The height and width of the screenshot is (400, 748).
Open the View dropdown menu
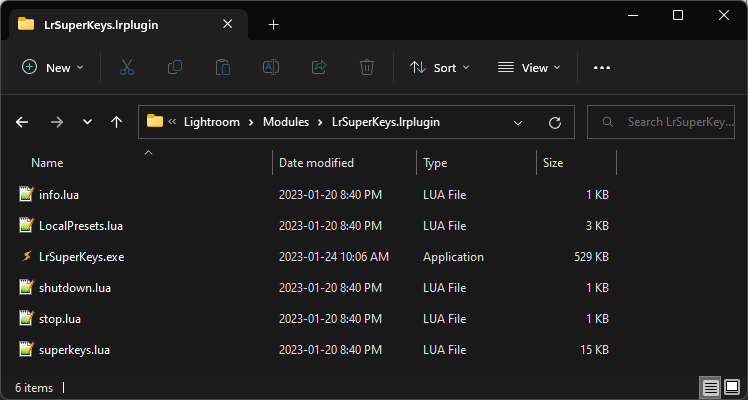[529, 68]
